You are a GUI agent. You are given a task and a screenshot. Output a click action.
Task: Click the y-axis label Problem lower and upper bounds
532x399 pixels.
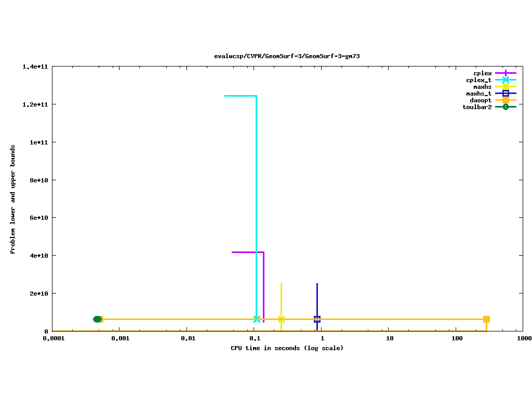tap(13, 199)
